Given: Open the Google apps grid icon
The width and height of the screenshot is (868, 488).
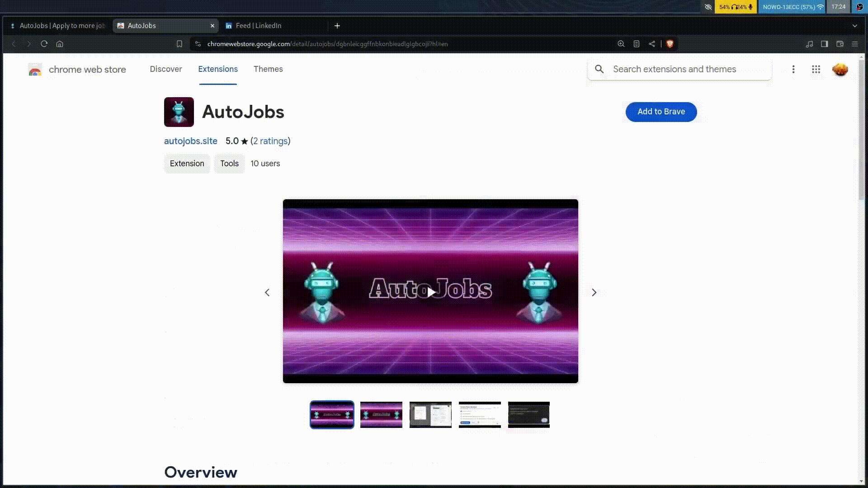Looking at the screenshot, I should click(x=816, y=69).
